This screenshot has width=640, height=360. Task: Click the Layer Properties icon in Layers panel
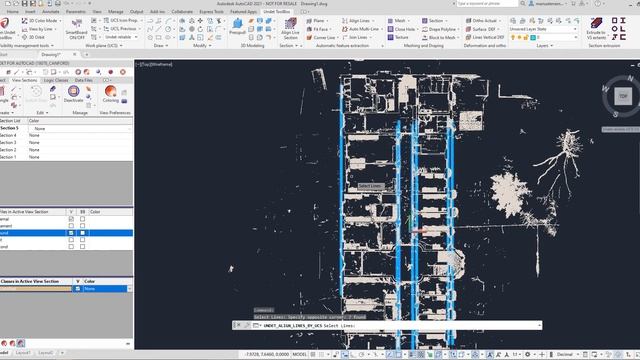click(513, 20)
